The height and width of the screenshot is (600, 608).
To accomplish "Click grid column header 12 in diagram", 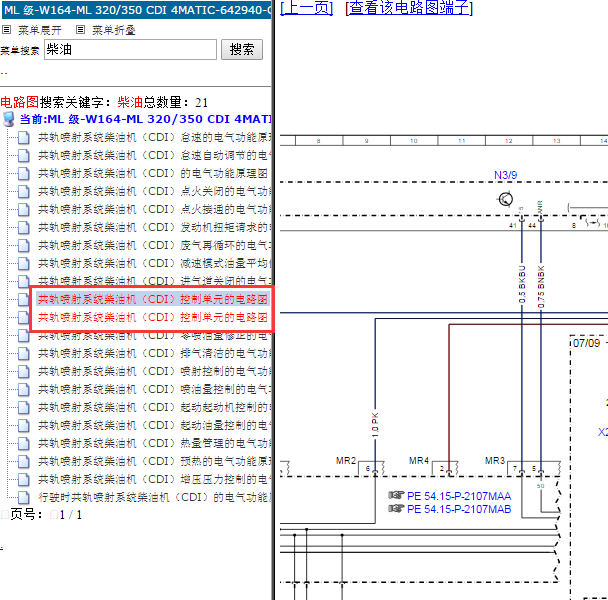I will pos(509,141).
